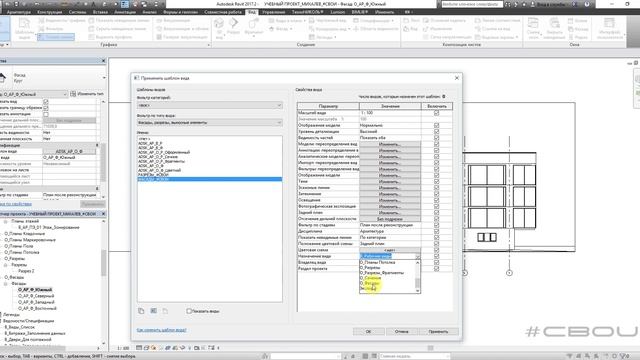Select Разрез 2 in project browser

point(26,271)
